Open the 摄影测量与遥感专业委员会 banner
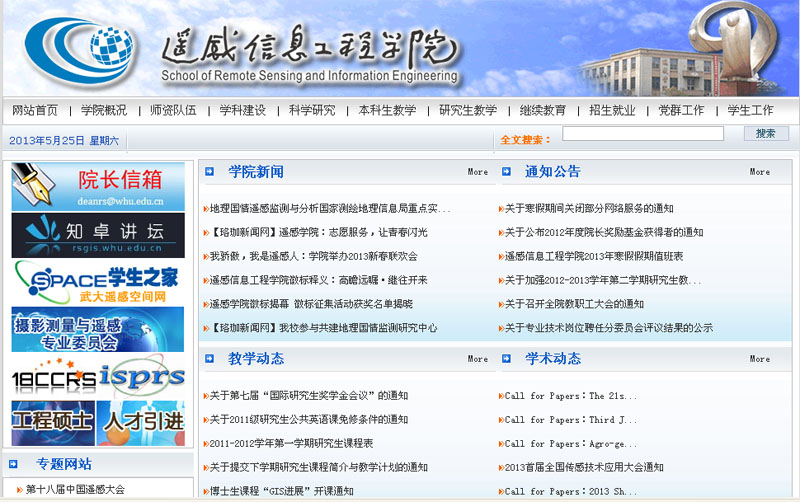Viewport: 800px width, 502px height. 98,329
